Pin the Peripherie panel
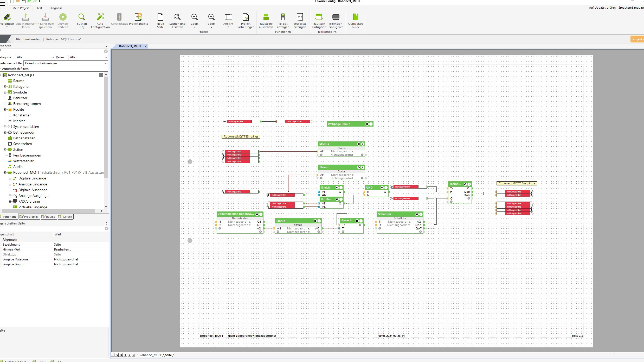Viewport: 644px width, 362px height. 106,46
